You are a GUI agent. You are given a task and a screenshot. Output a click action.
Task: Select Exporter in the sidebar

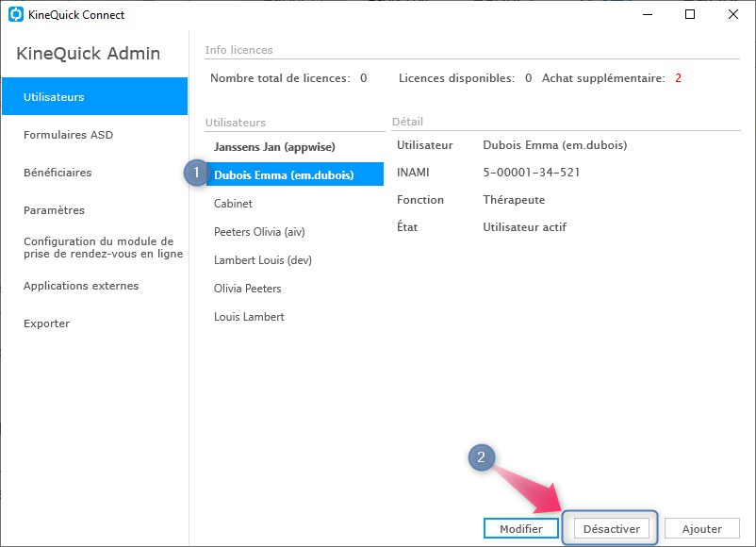pyautogui.click(x=47, y=323)
